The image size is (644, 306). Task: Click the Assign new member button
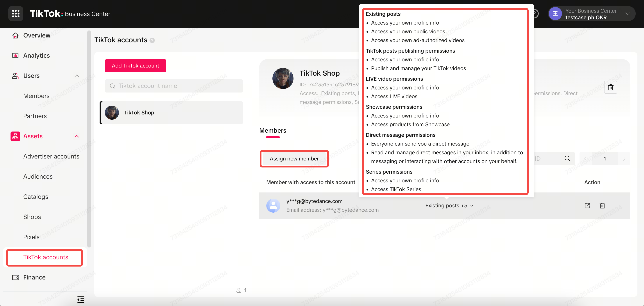294,159
